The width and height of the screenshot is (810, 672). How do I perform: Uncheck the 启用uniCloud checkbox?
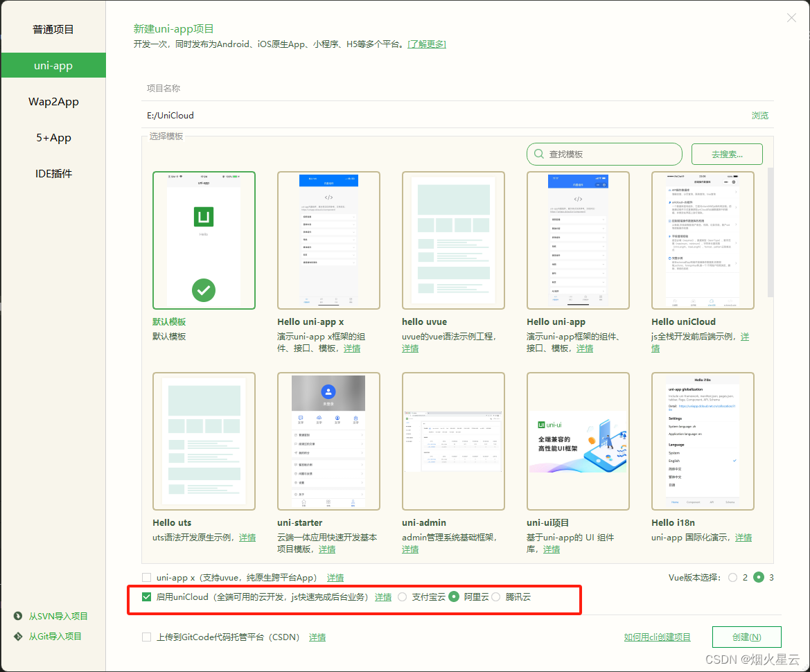point(147,597)
